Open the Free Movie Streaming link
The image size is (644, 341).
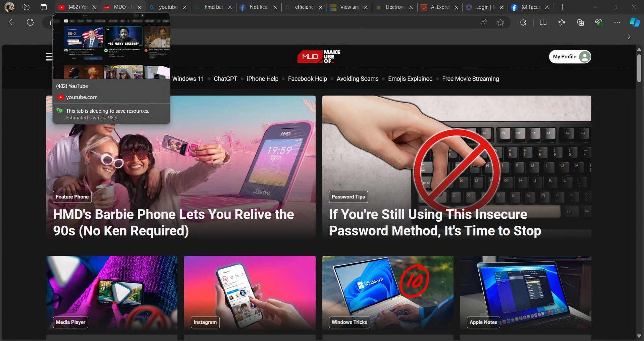[x=471, y=79]
